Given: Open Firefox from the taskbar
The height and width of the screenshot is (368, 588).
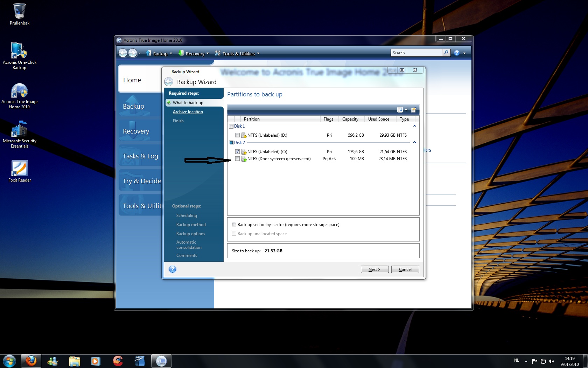Looking at the screenshot, I should [x=31, y=361].
